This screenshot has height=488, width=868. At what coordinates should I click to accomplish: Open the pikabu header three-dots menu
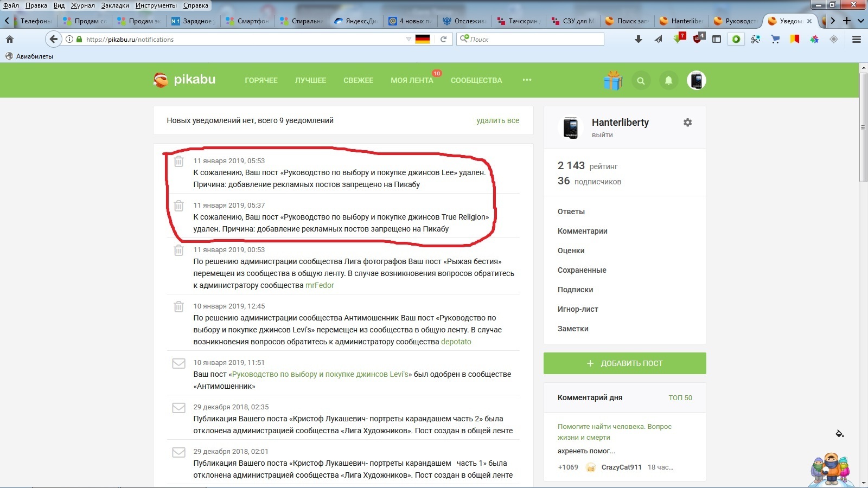pyautogui.click(x=527, y=80)
